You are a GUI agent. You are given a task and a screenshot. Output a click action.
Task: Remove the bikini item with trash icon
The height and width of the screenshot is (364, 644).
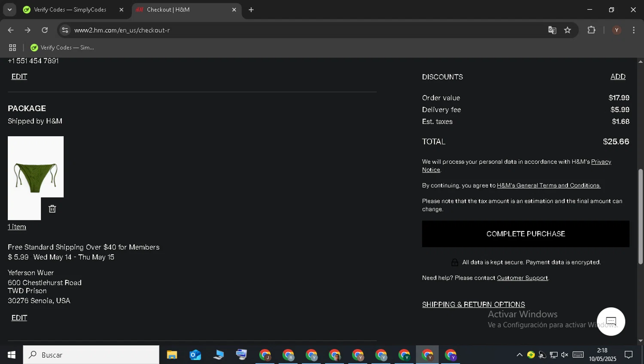point(52,209)
